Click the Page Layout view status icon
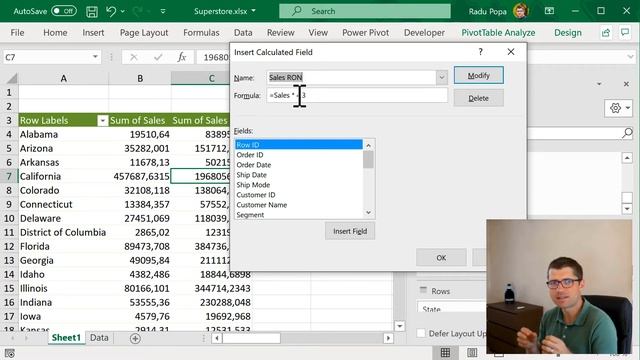640x360 pixels. click(472, 353)
